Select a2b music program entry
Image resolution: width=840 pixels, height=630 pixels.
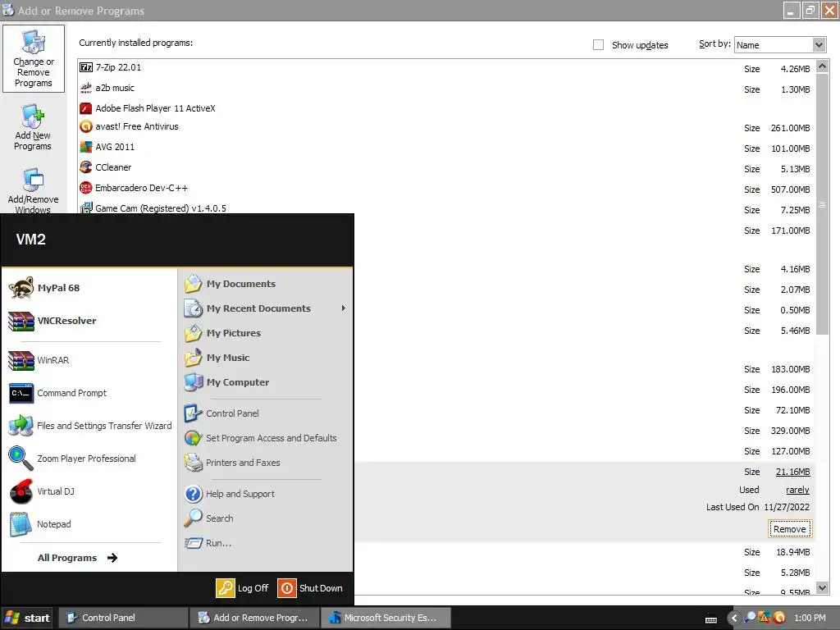[446, 89]
